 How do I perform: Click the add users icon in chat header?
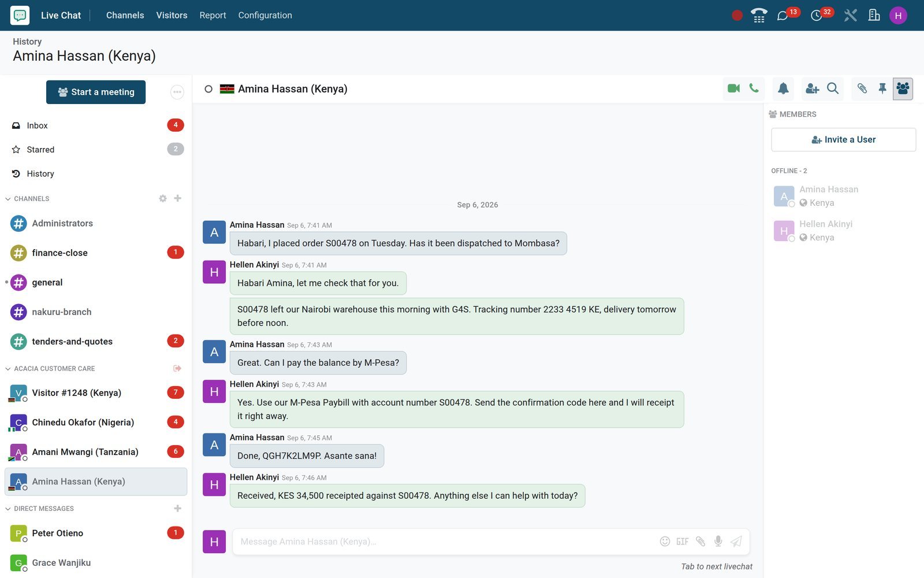(x=813, y=88)
